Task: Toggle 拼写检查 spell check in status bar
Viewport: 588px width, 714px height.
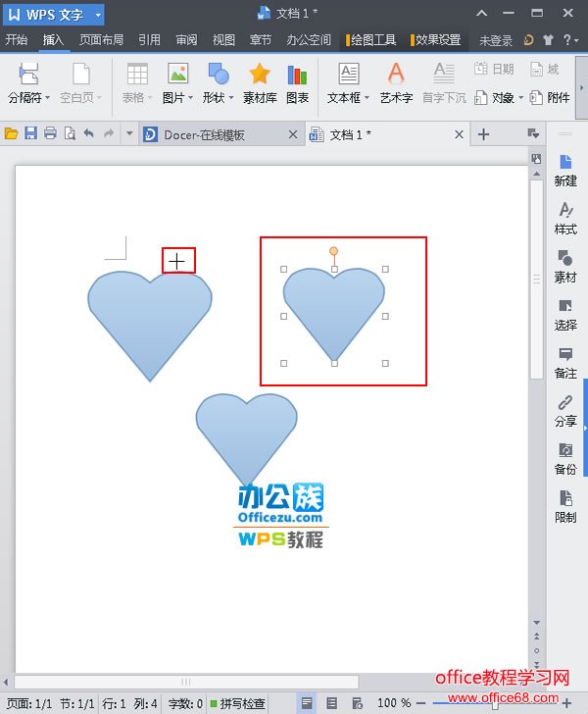Action: tap(237, 703)
